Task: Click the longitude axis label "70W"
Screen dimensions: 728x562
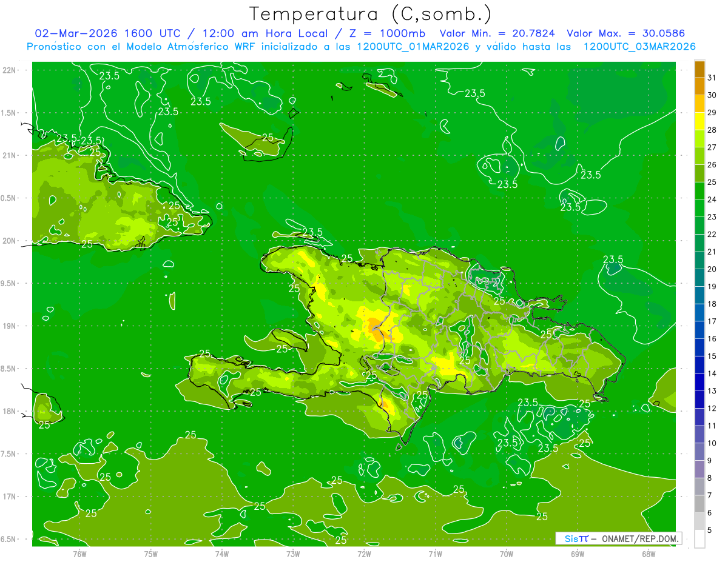Action: (507, 554)
